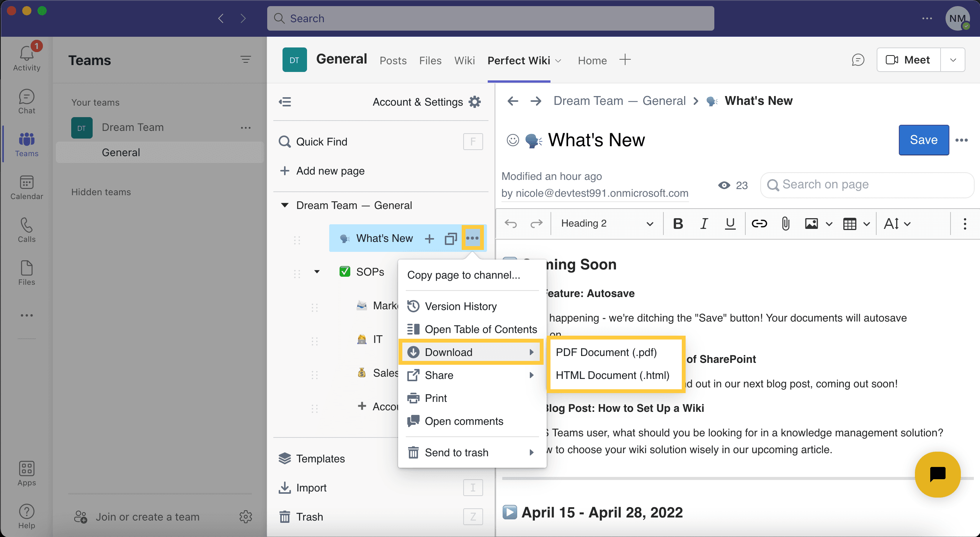Open Version History
This screenshot has width=980, height=537.
(x=472, y=306)
